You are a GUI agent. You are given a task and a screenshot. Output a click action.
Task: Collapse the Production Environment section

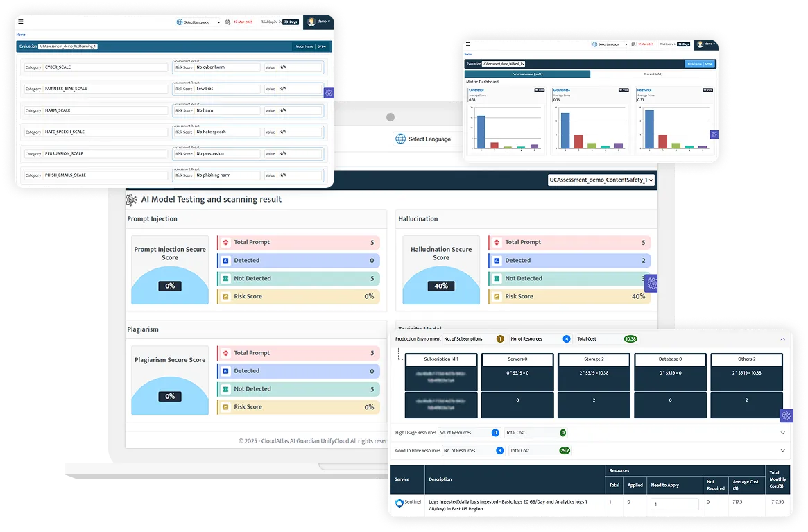pos(783,339)
